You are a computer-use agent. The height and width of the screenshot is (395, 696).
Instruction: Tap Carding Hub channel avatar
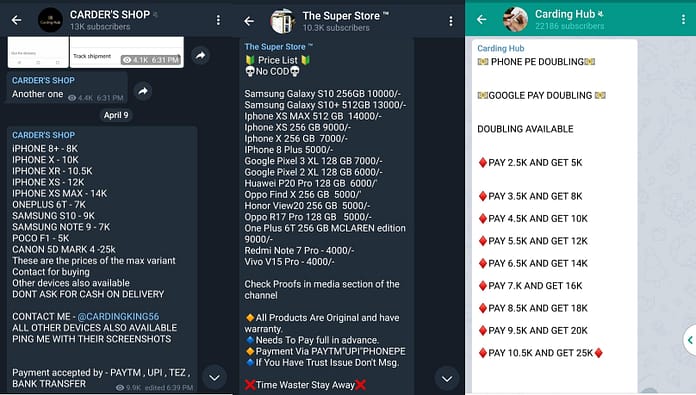[x=515, y=19]
